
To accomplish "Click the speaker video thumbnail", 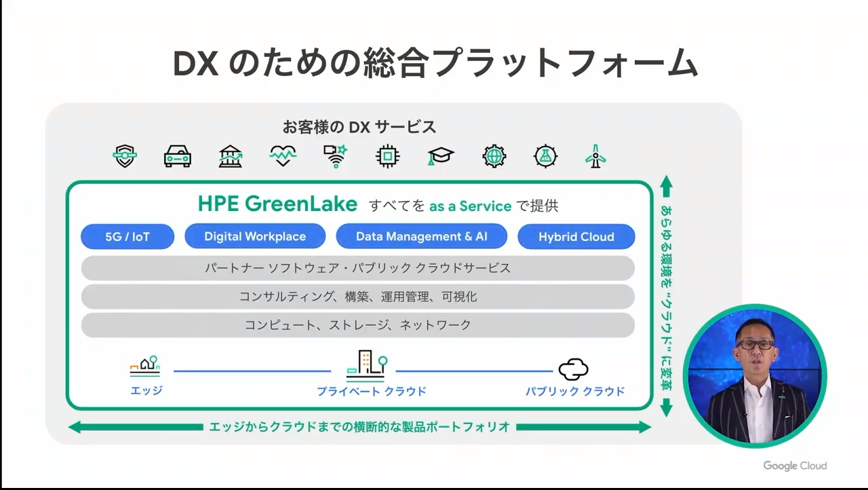I will coord(755,376).
